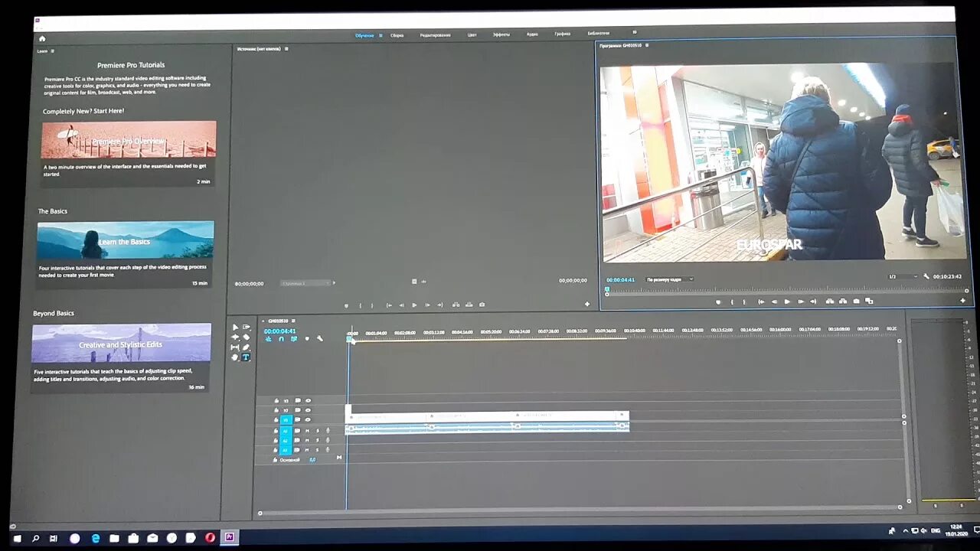The image size is (980, 551).
Task: Click Windows Start button in taskbar
Action: 17,538
